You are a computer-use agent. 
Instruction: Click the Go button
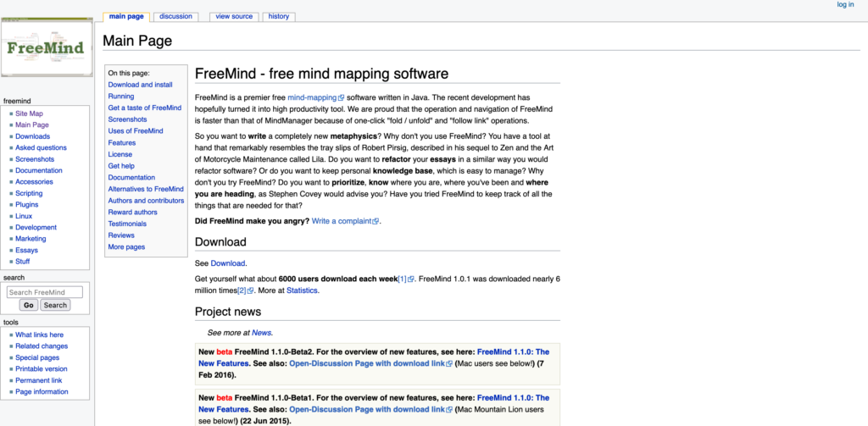pos(29,306)
